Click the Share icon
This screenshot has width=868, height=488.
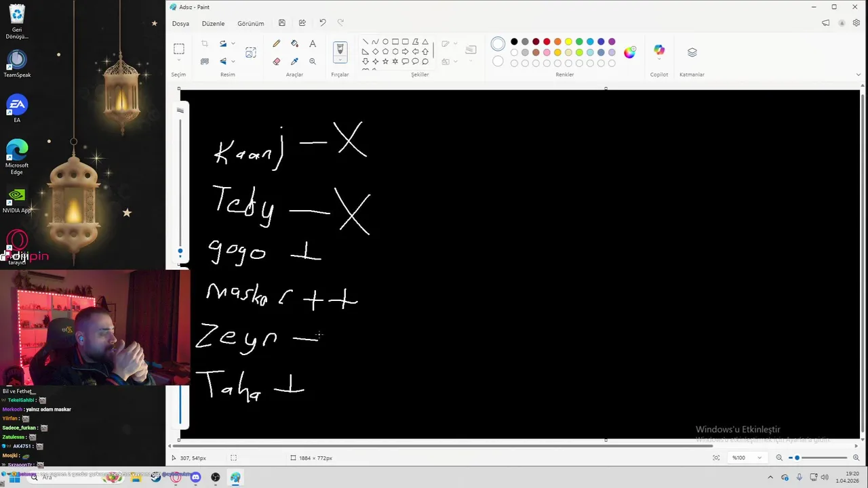coord(302,23)
